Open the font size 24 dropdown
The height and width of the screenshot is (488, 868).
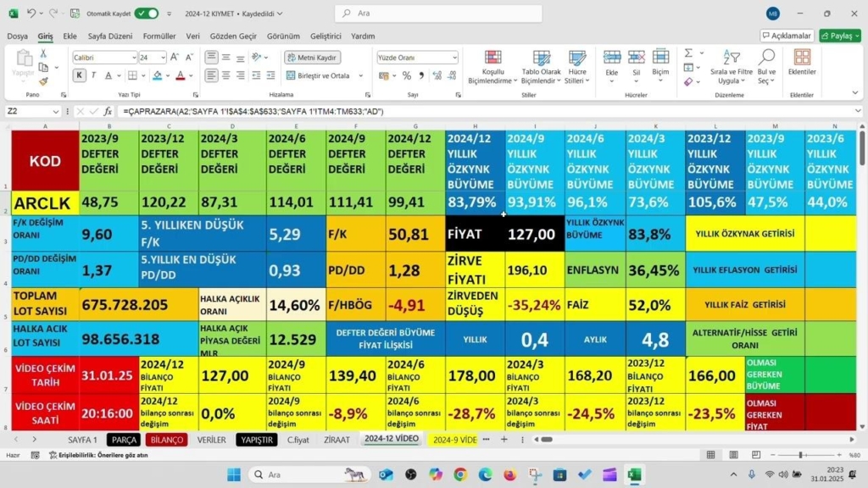pos(163,58)
